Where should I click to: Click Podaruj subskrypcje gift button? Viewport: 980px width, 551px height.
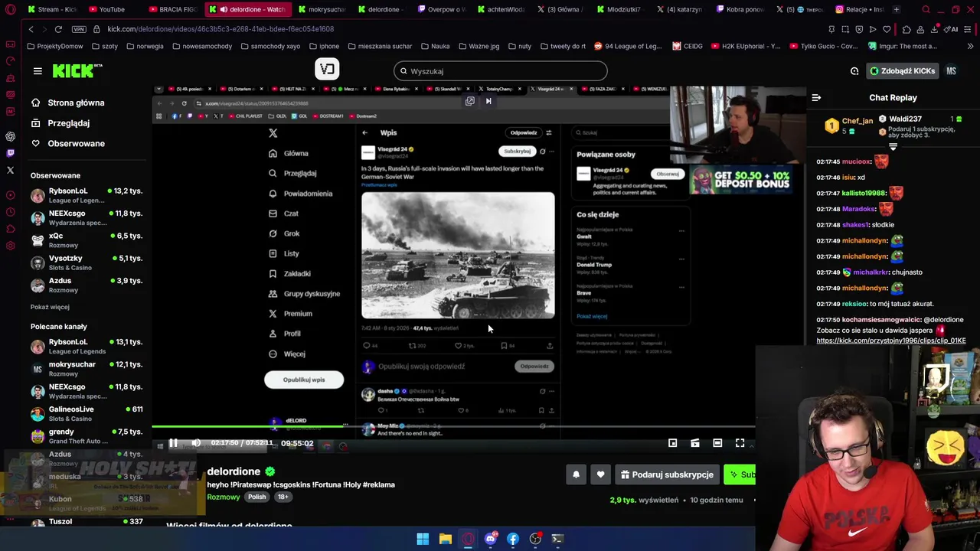click(666, 474)
